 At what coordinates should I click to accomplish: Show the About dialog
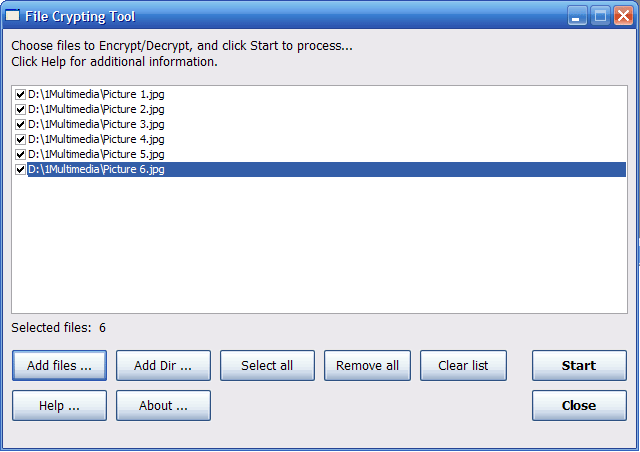click(163, 406)
